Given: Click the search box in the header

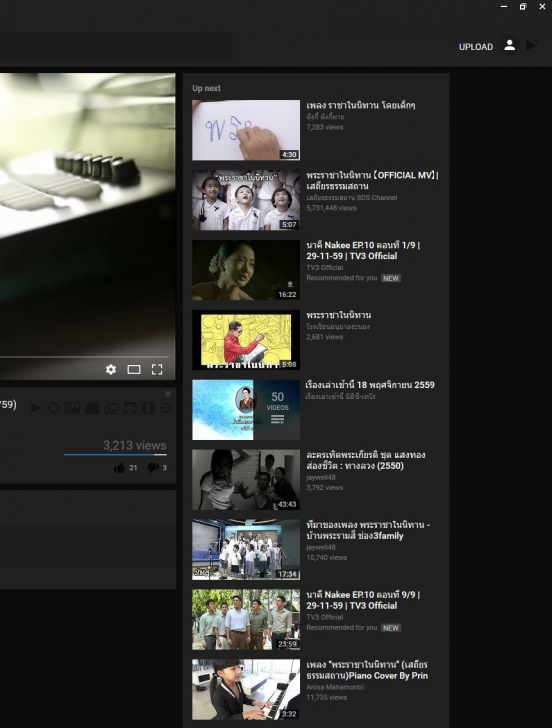Looking at the screenshot, I should 116,46.
